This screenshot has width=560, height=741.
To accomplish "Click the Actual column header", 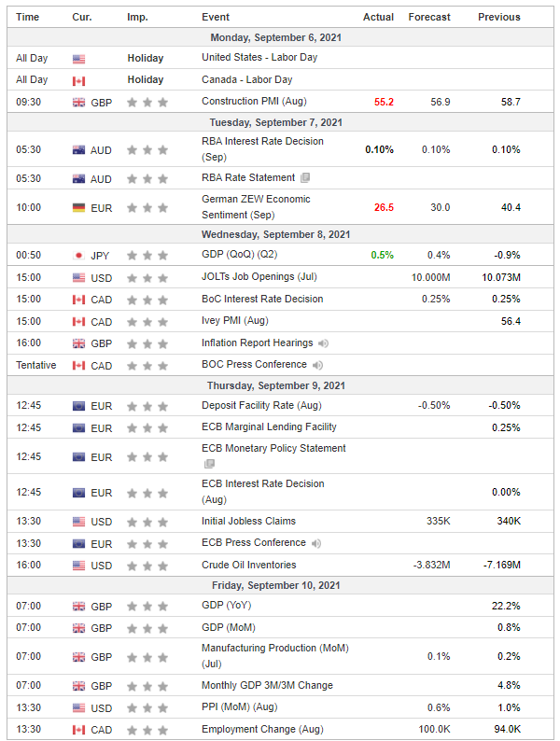I will (x=378, y=17).
